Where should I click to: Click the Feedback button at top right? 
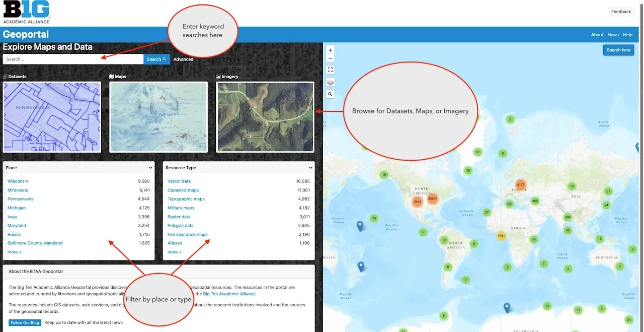(x=621, y=12)
